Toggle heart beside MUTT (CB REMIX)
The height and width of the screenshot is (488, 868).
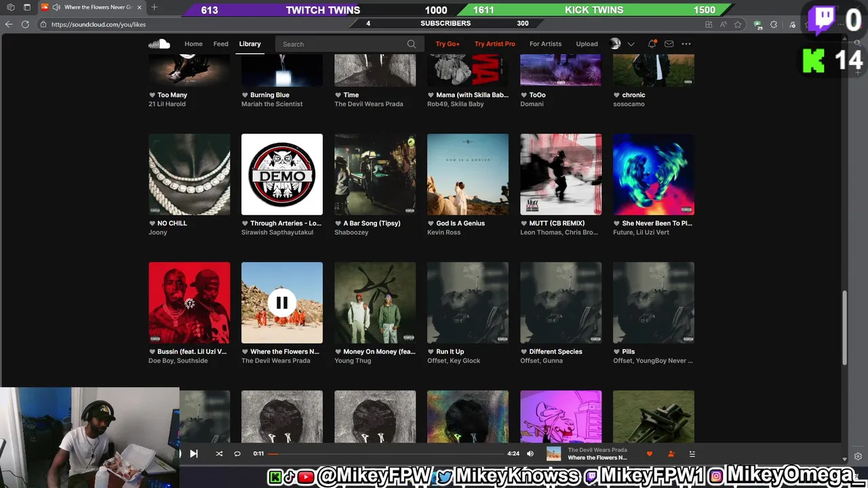pyautogui.click(x=524, y=223)
